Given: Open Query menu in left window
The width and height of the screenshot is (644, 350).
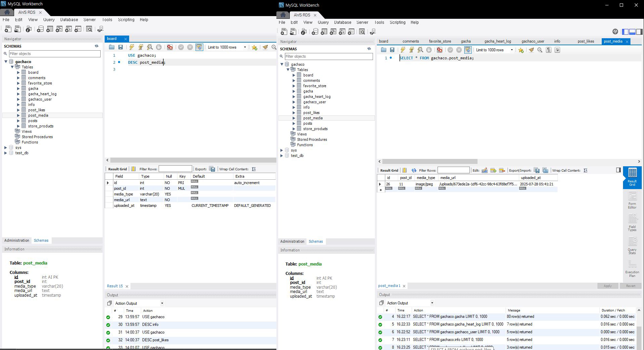Looking at the screenshot, I should click(49, 20).
